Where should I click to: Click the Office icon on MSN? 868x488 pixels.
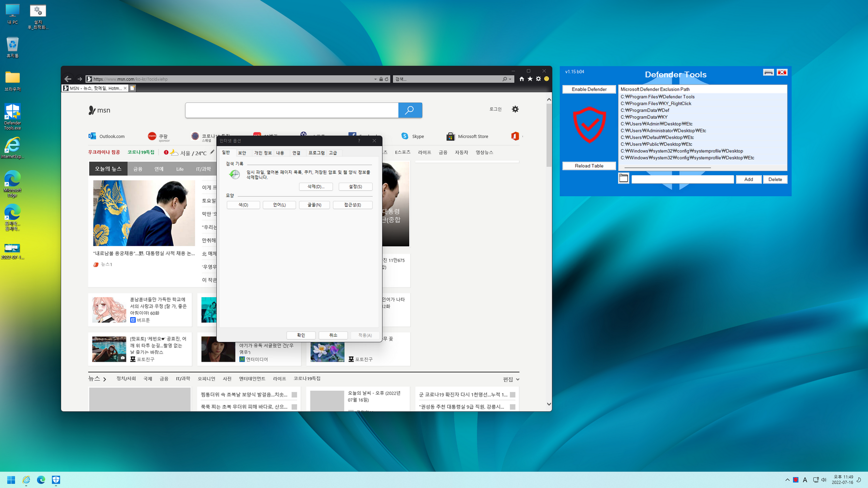pyautogui.click(x=515, y=137)
